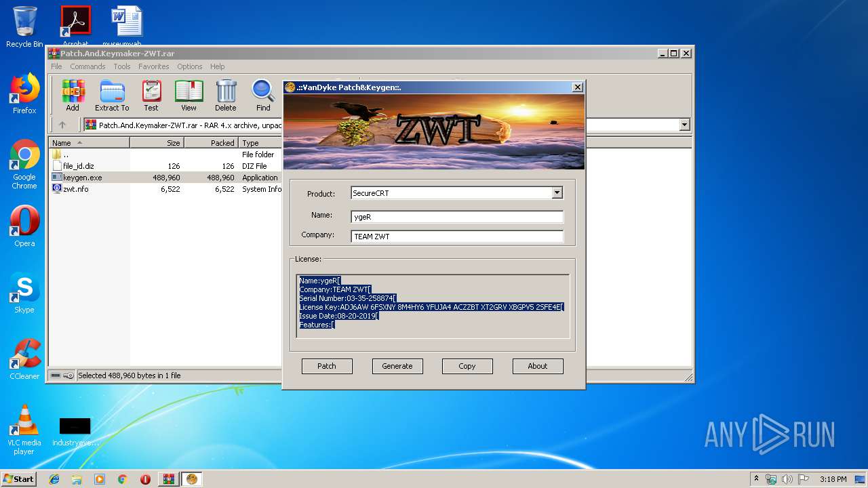Click the Company input field
This screenshot has width=868, height=488.
(457, 237)
